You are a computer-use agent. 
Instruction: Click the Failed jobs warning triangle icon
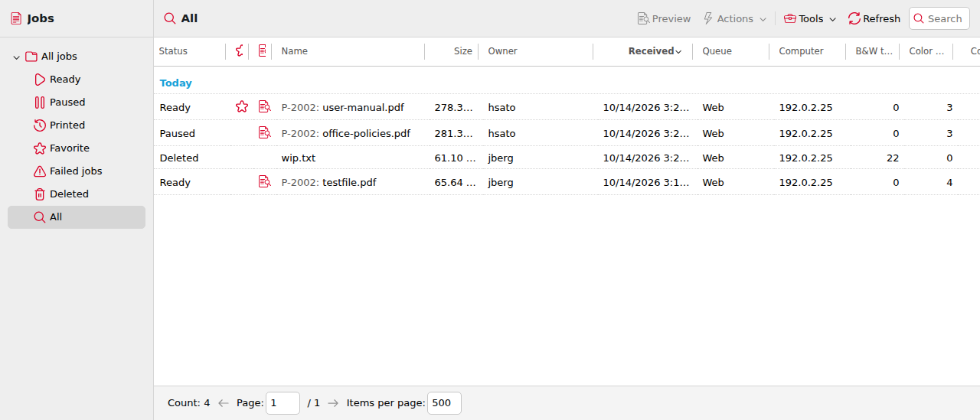click(x=40, y=171)
